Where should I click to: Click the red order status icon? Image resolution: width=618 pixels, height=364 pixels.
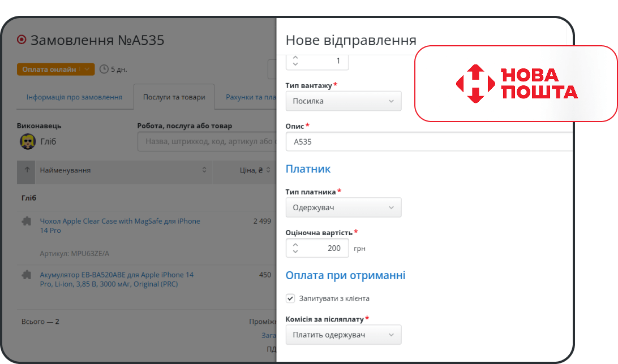(22, 40)
